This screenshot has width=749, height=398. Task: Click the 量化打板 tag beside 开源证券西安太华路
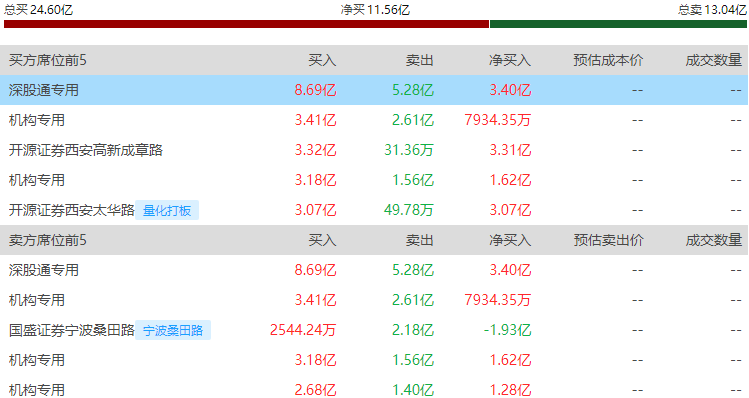pyautogui.click(x=167, y=210)
